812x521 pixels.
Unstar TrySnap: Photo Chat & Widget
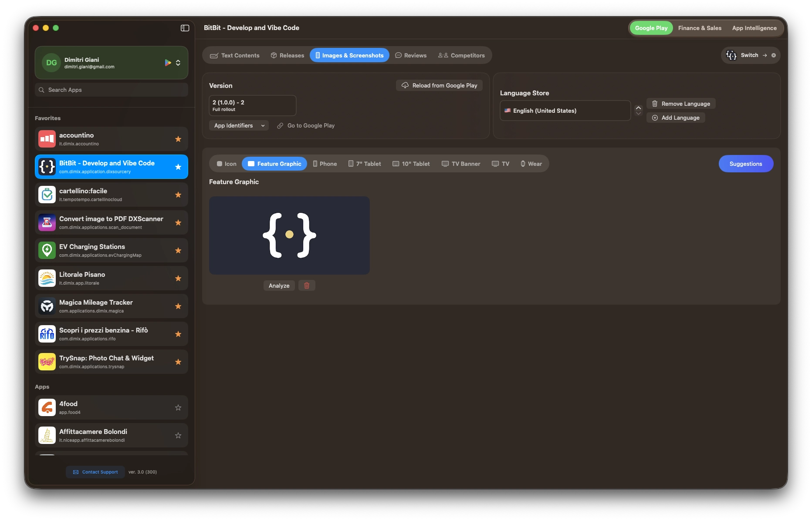pyautogui.click(x=178, y=362)
